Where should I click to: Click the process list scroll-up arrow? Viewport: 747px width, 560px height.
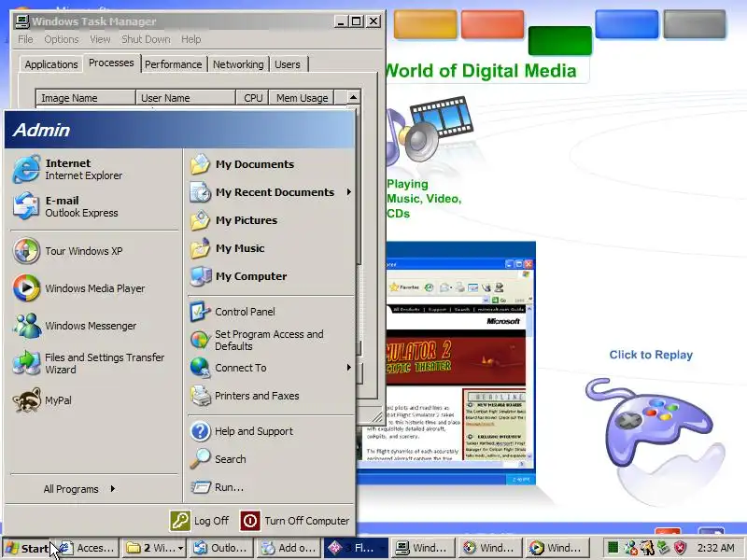353,97
